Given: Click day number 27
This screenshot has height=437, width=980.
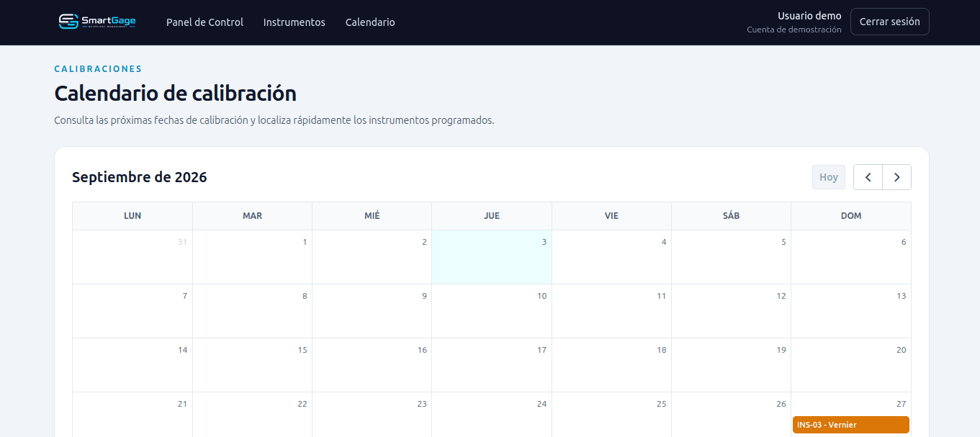Looking at the screenshot, I should [x=901, y=404].
